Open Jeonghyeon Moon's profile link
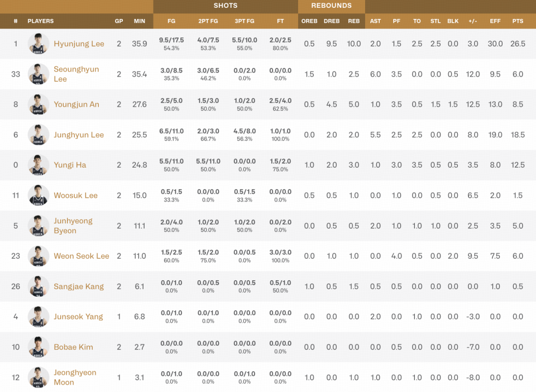The image size is (536, 392). (75, 377)
